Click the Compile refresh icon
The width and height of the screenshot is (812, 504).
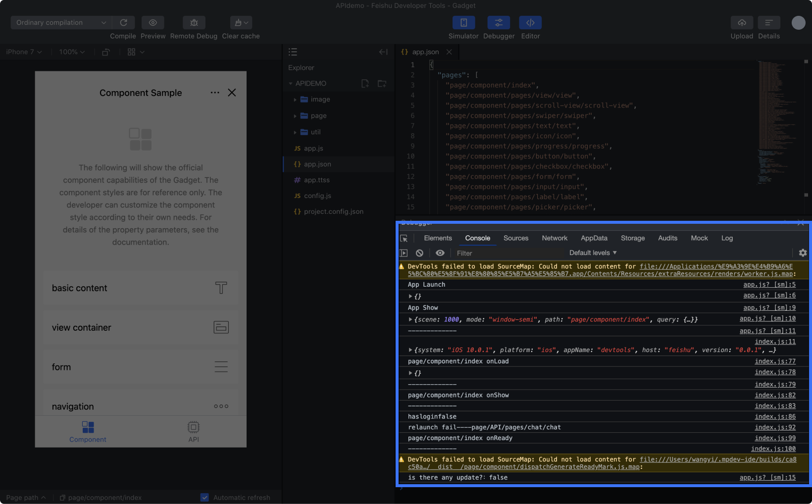click(x=123, y=22)
